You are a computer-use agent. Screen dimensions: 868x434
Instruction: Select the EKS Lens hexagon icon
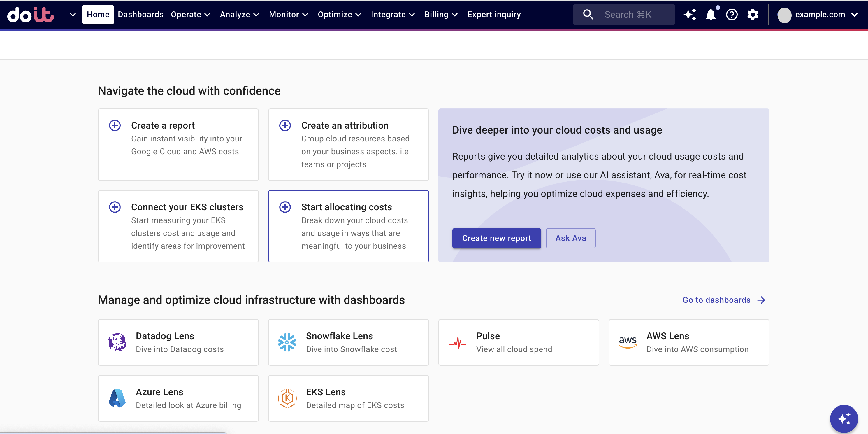pos(287,398)
